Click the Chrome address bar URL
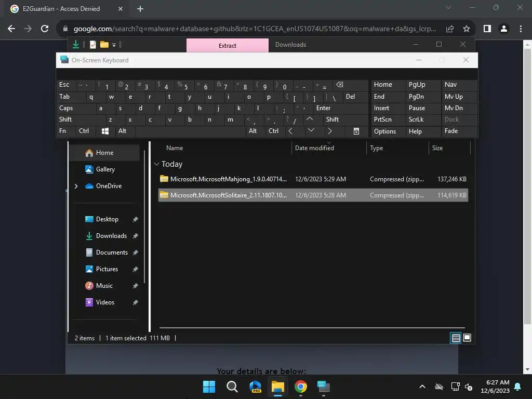This screenshot has height=399, width=532. point(255,29)
